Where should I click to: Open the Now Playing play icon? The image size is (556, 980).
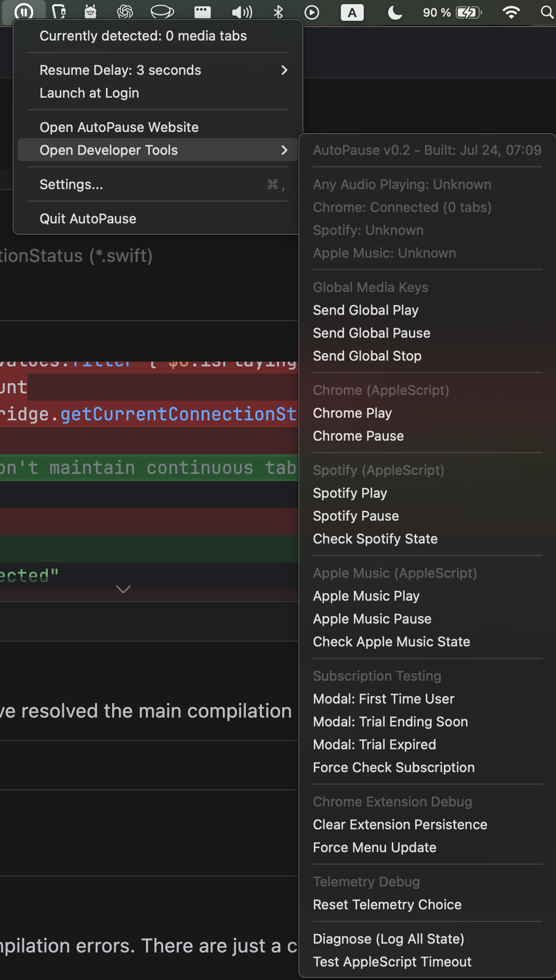(312, 12)
